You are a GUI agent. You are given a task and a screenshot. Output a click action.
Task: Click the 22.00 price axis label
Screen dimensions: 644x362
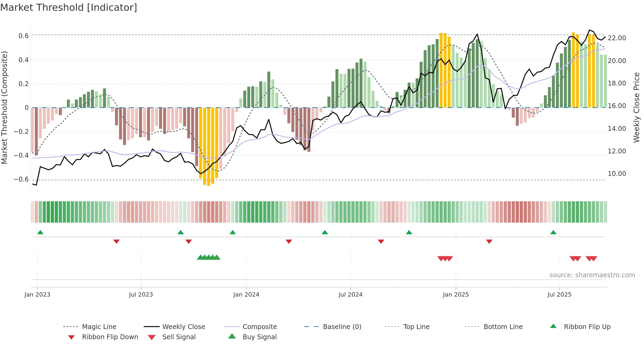(x=617, y=38)
